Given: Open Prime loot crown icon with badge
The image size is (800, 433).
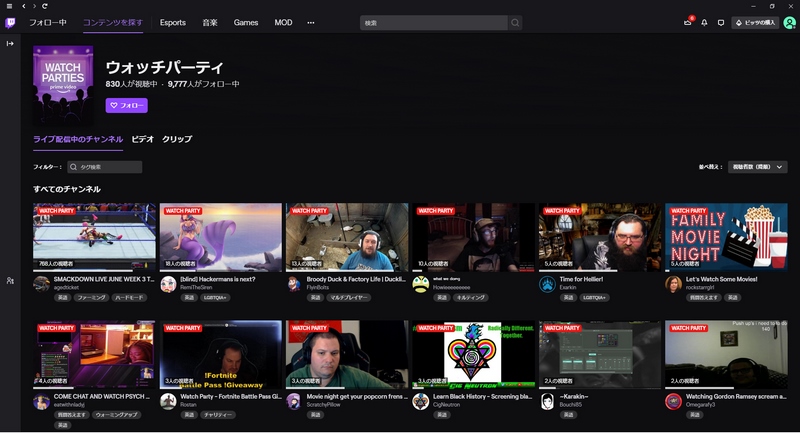Looking at the screenshot, I should [x=688, y=22].
